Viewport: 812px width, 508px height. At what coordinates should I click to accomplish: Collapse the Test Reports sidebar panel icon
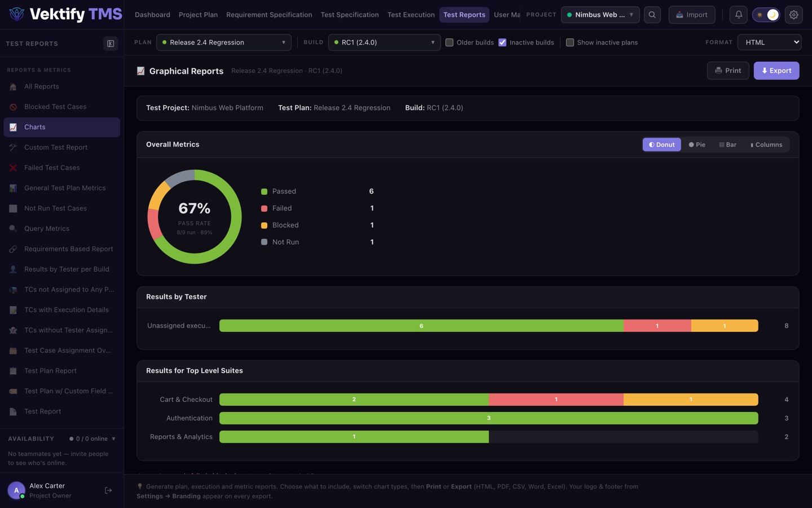coord(111,43)
